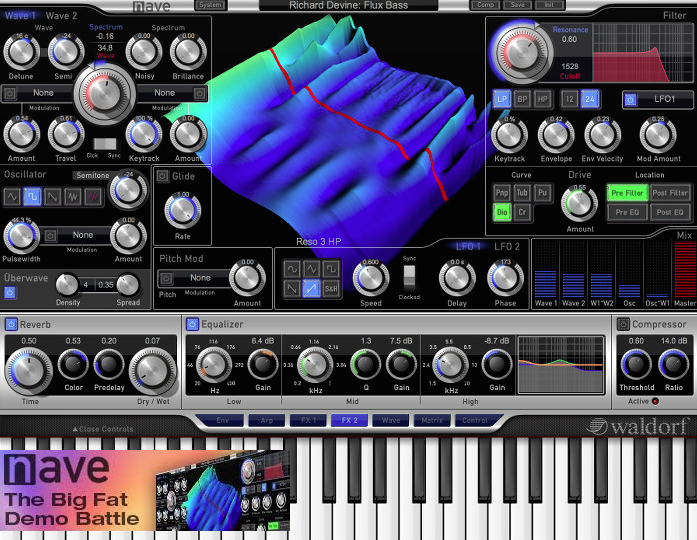Click the equalizer curve display

(561, 365)
